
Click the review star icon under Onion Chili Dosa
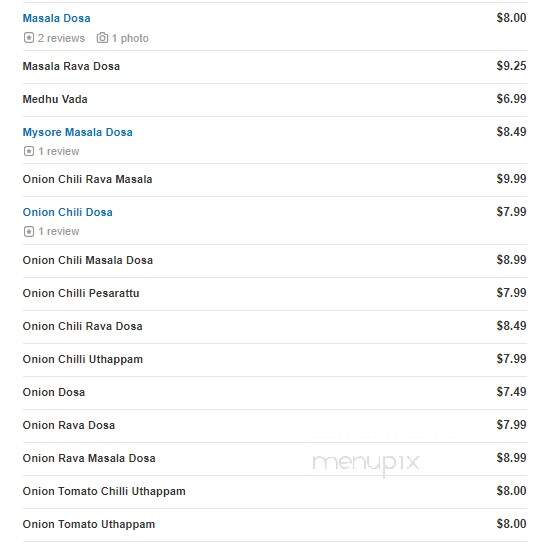(29, 231)
